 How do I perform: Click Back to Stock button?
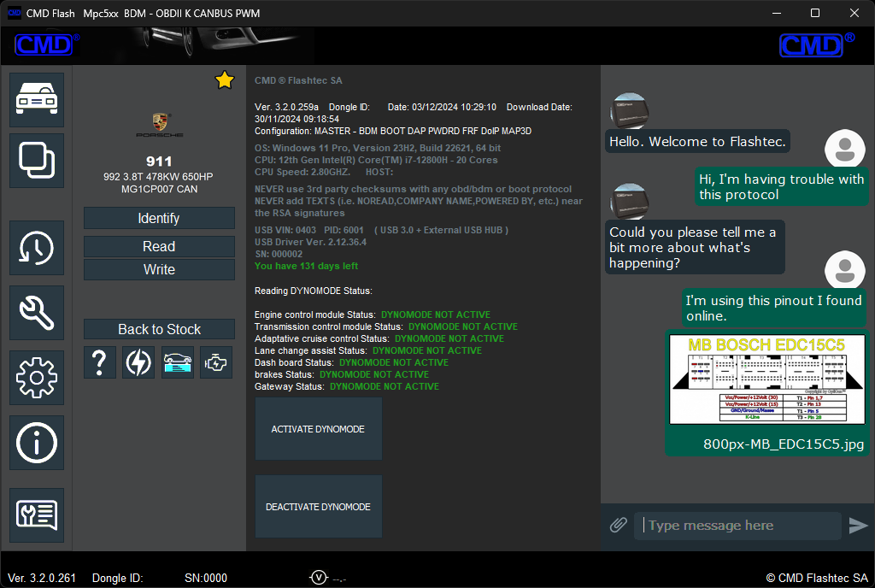159,330
